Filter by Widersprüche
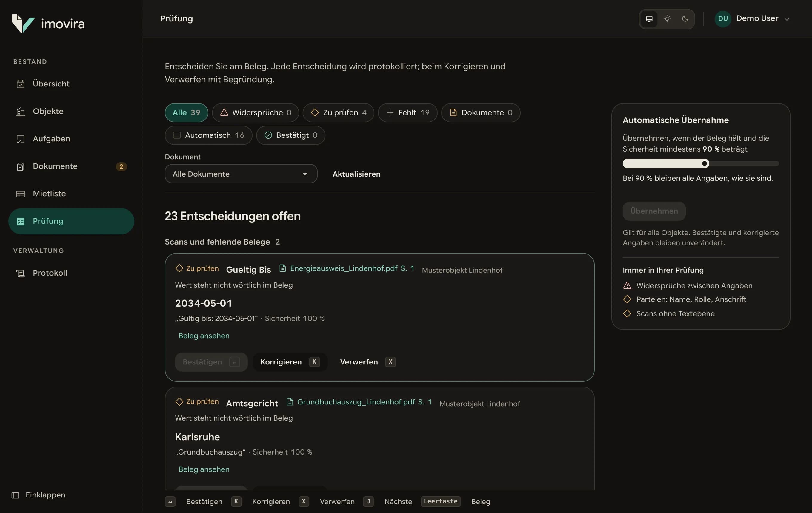Image resolution: width=812 pixels, height=513 pixels. 255,112
